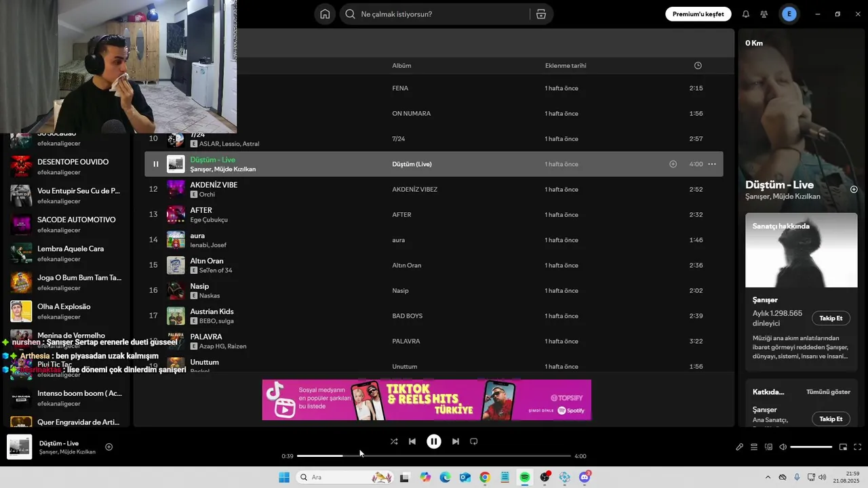The image size is (868, 488).
Task: Open Outlook from the taskbar
Action: (x=465, y=477)
